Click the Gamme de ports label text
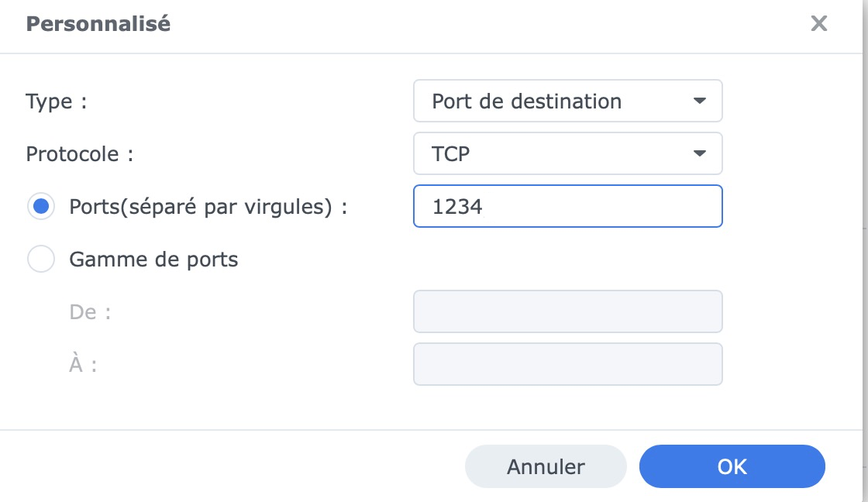 [x=153, y=259]
